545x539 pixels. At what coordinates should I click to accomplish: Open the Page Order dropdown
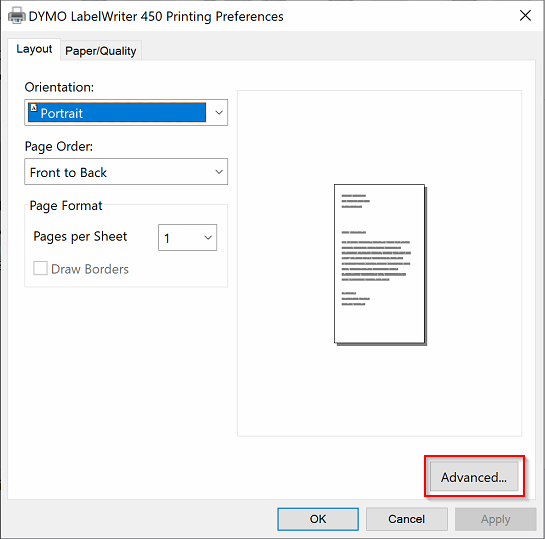(126, 172)
